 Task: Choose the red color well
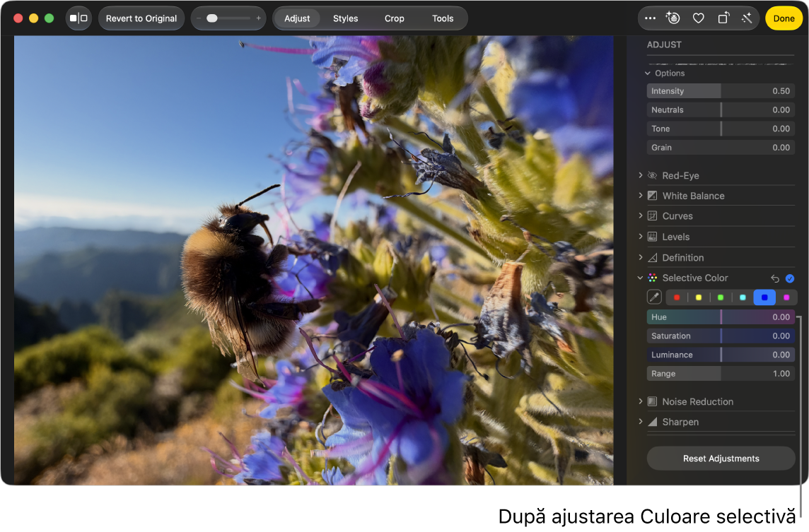[x=677, y=297]
